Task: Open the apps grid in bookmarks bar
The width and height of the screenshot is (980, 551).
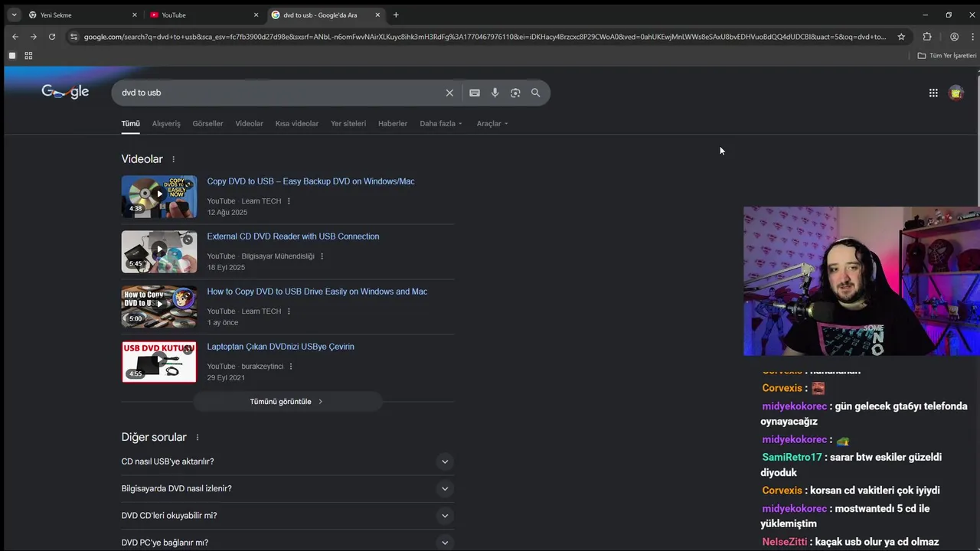Action: tap(28, 55)
